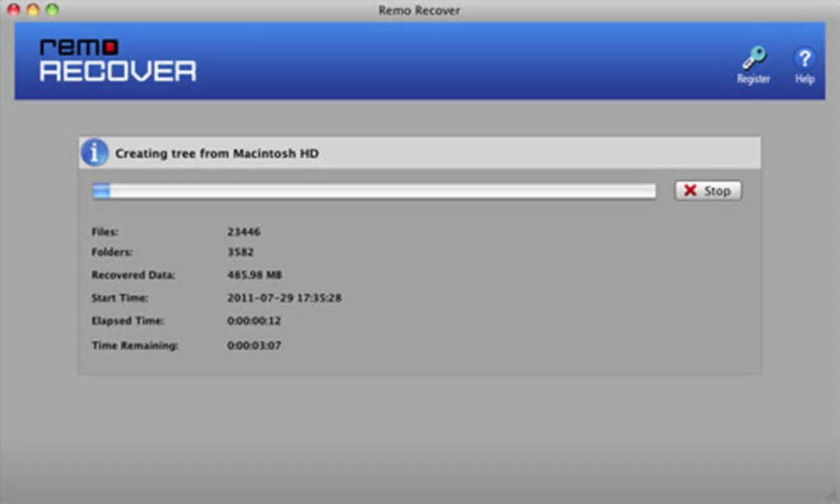Click the "Time Remaining:" label

134,345
